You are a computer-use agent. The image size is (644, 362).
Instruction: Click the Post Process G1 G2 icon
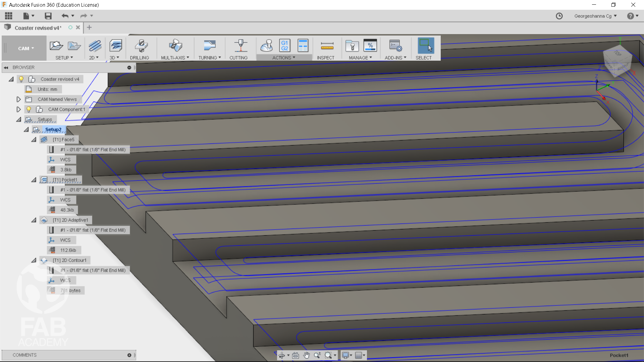point(285,46)
